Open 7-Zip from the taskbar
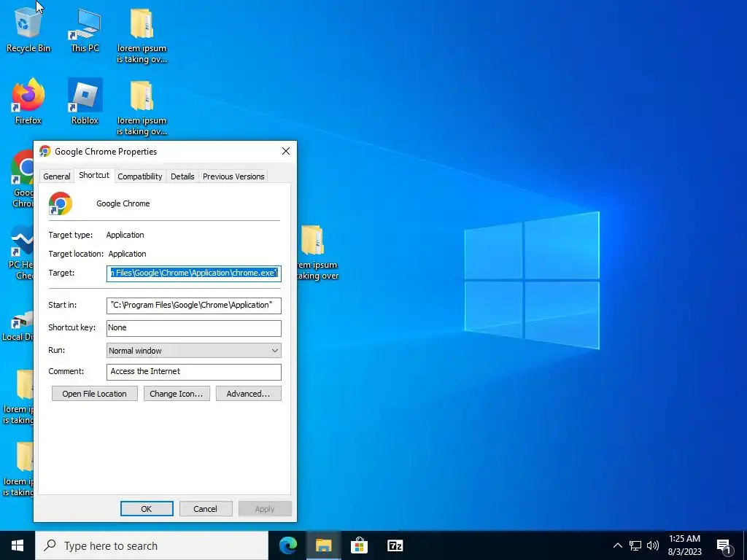Image resolution: width=747 pixels, height=560 pixels. pos(395,545)
